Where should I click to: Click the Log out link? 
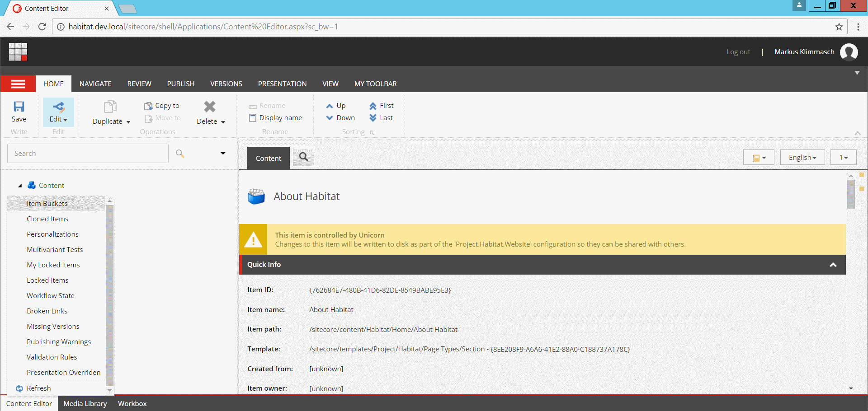(x=738, y=52)
